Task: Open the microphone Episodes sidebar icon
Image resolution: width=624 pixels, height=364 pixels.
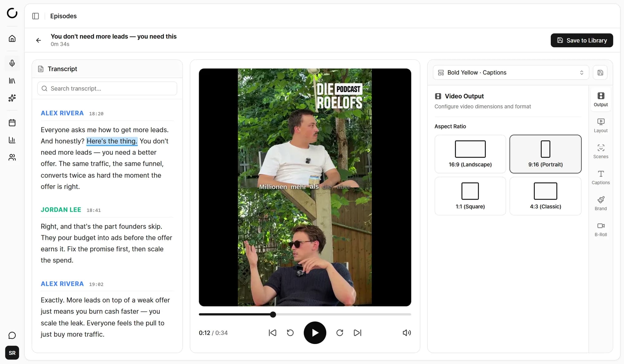Action: tap(12, 63)
